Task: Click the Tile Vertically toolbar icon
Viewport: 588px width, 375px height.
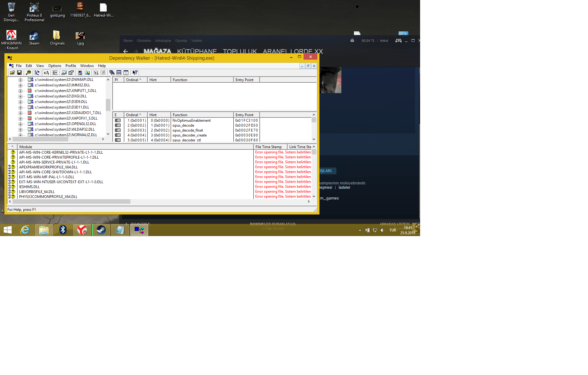Action: pyautogui.click(x=126, y=73)
